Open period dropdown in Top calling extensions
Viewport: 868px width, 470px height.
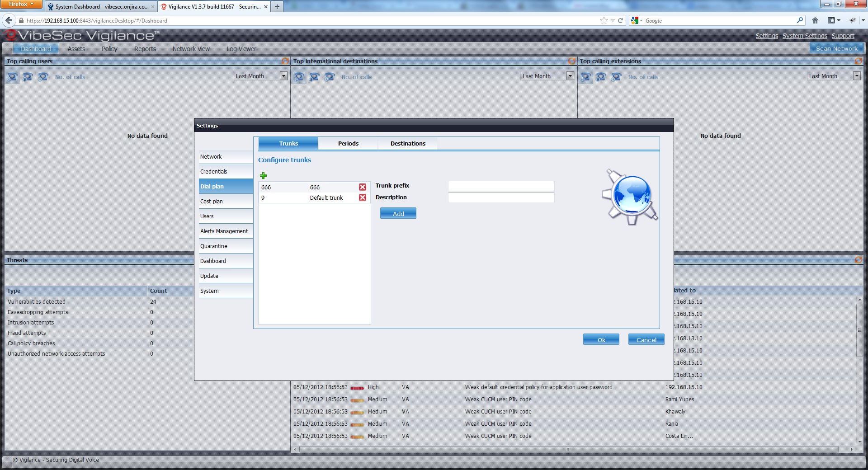tap(857, 76)
